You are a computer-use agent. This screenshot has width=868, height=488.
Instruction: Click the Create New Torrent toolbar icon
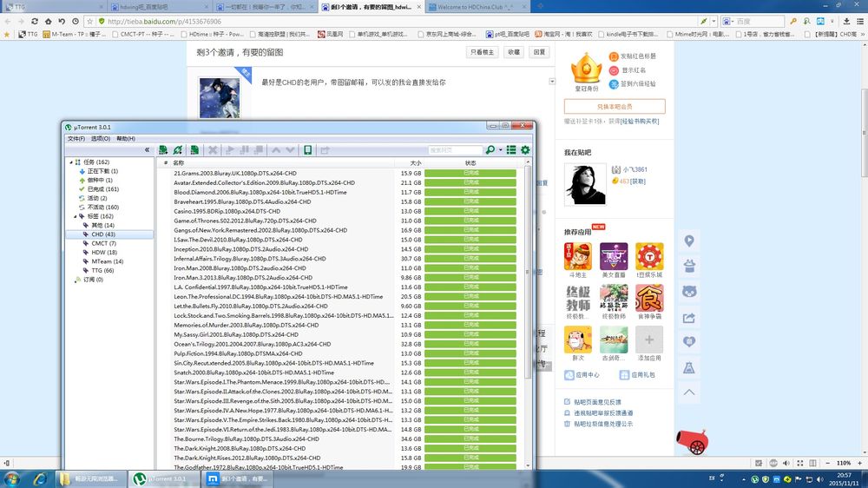(194, 150)
